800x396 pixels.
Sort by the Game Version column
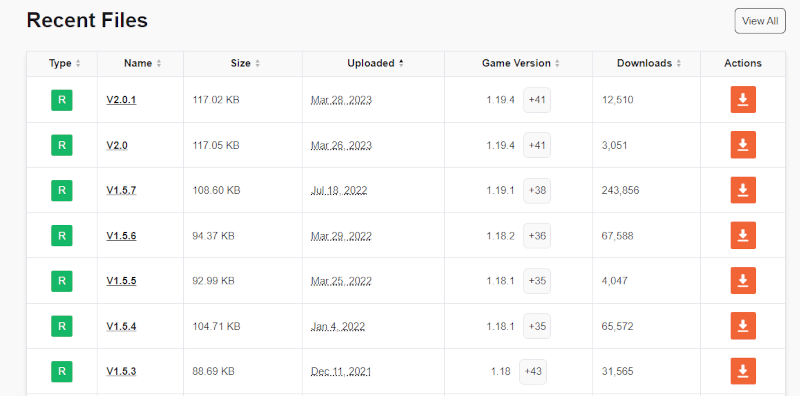click(518, 63)
